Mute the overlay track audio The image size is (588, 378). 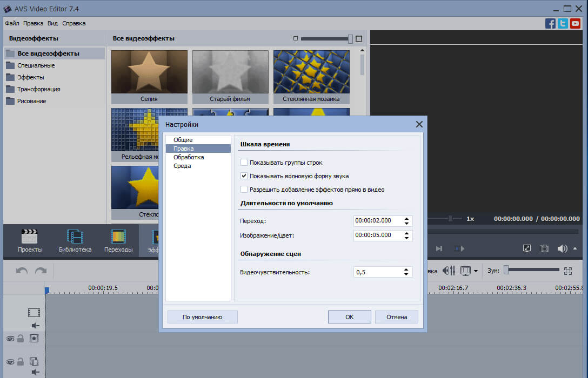pyautogui.click(x=35, y=372)
